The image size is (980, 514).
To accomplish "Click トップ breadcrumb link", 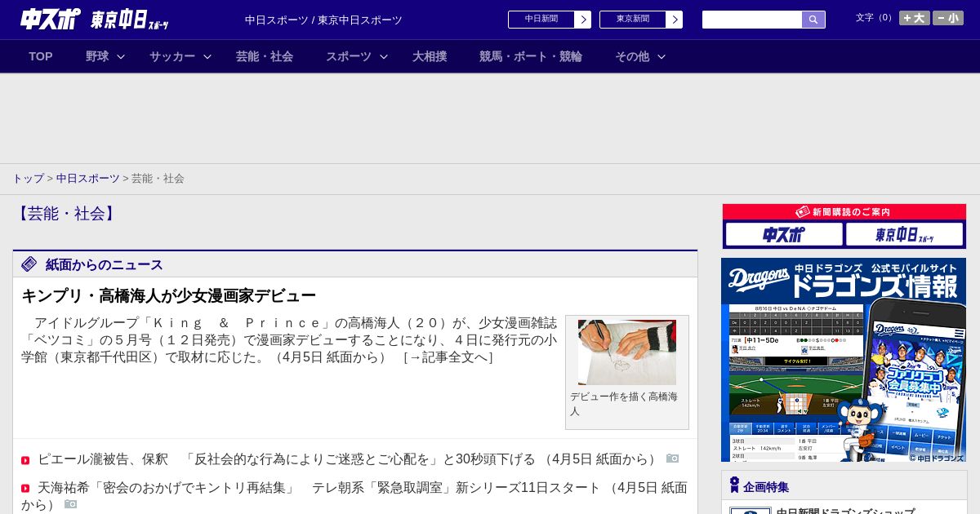I will point(28,179).
